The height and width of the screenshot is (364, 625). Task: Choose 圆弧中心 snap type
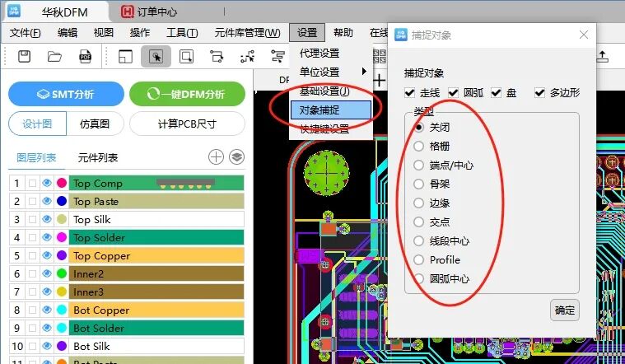(418, 278)
